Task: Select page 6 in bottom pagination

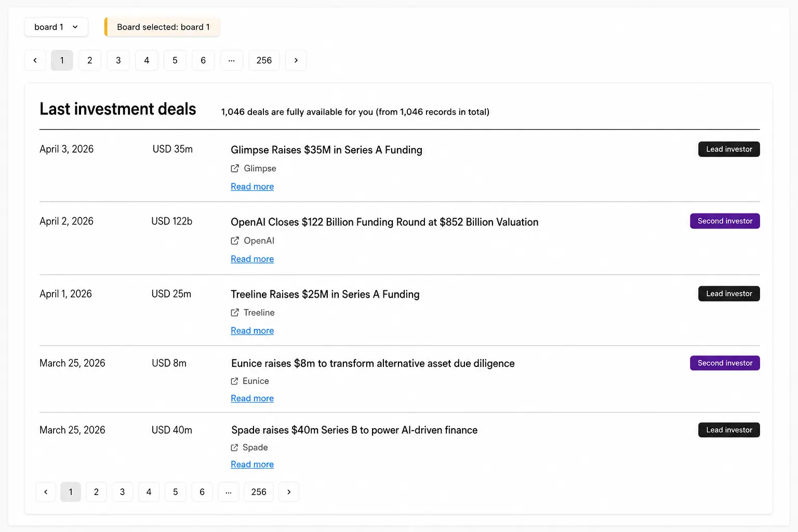Action: (x=202, y=492)
